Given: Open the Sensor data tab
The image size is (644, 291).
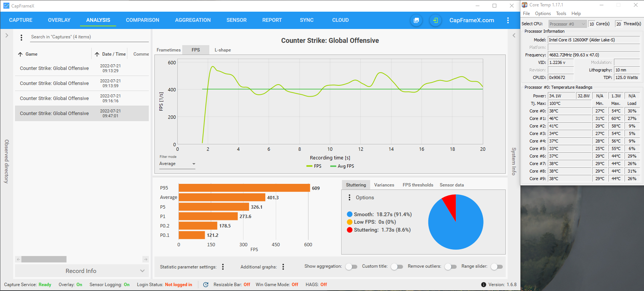Looking at the screenshot, I should click(x=452, y=185).
